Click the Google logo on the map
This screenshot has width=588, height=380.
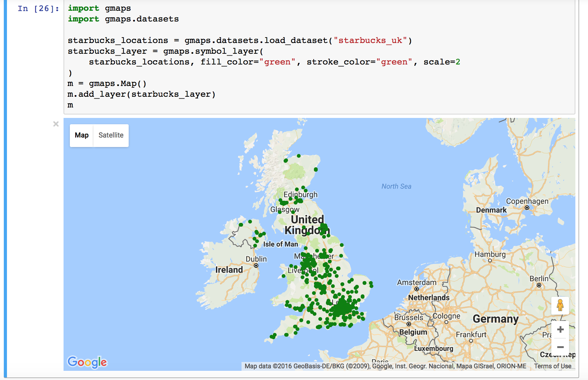[87, 362]
